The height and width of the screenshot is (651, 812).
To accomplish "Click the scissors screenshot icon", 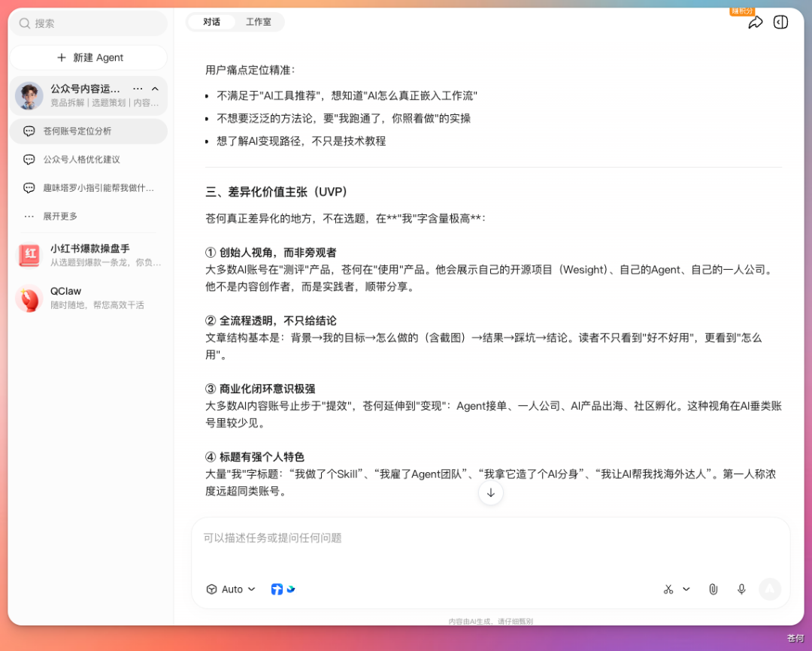I will click(668, 589).
